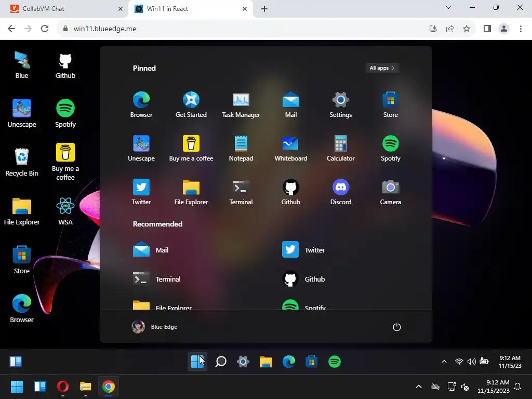Open pinned Buy me a coffee
Screen dimensions: 532x399
coord(191,148)
